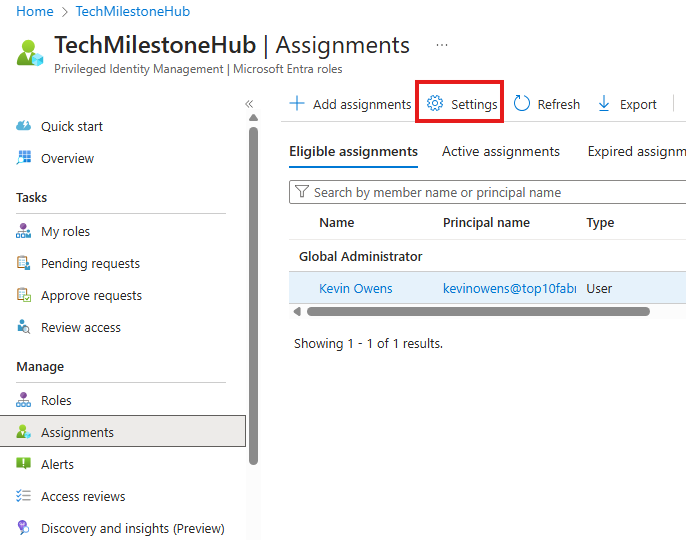This screenshot has height=540, width=686.
Task: Click the Principal name column header
Action: pyautogui.click(x=486, y=223)
